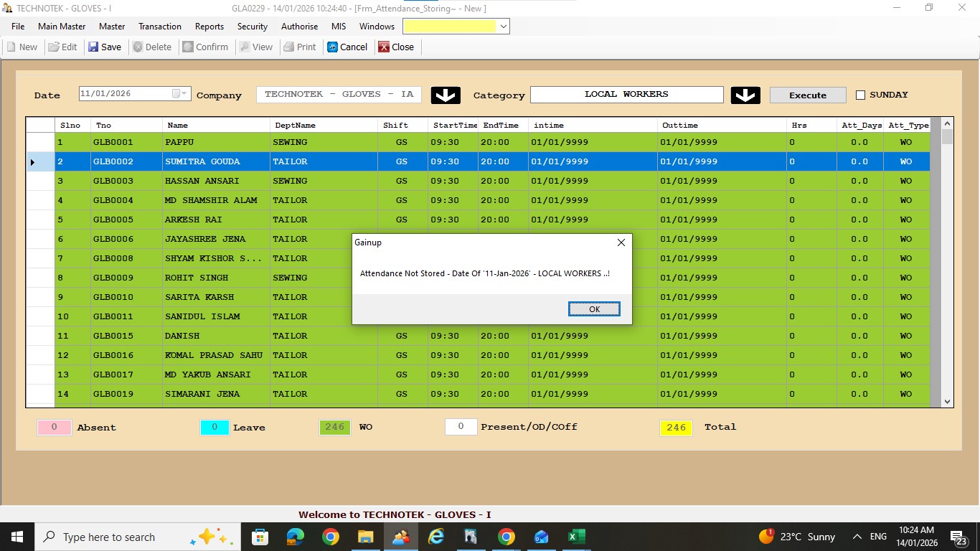Show hidden system tray icons
Viewport: 980px width, 551px height.
coord(857,537)
